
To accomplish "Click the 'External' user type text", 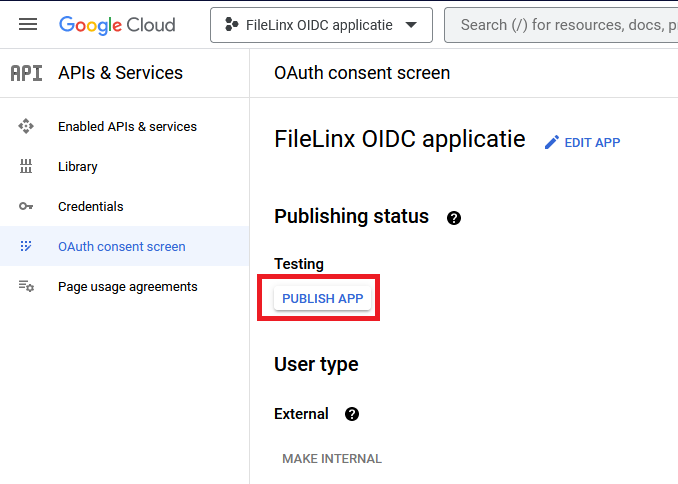I will coord(301,414).
